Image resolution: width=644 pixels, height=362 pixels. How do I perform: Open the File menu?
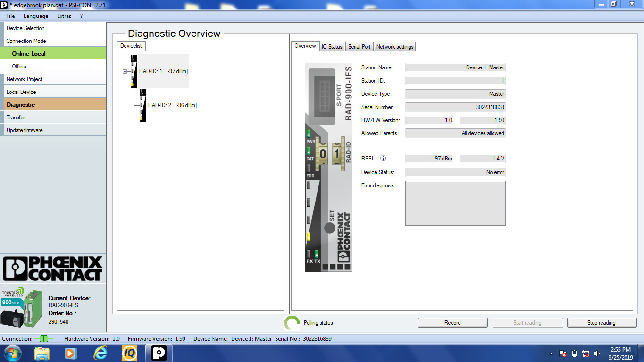pos(10,16)
